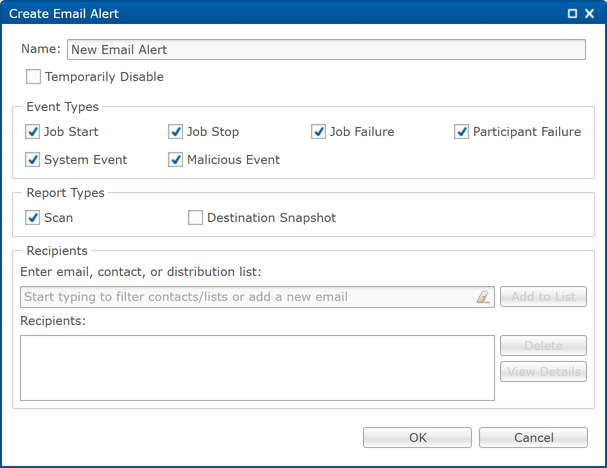The image size is (607, 468).
Task: Click the View Details button
Action: (x=543, y=372)
